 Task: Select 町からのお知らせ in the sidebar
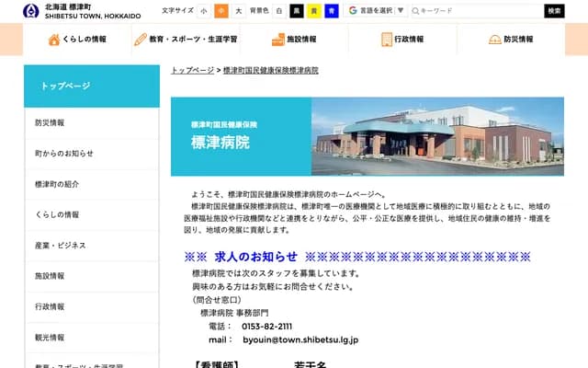point(92,154)
